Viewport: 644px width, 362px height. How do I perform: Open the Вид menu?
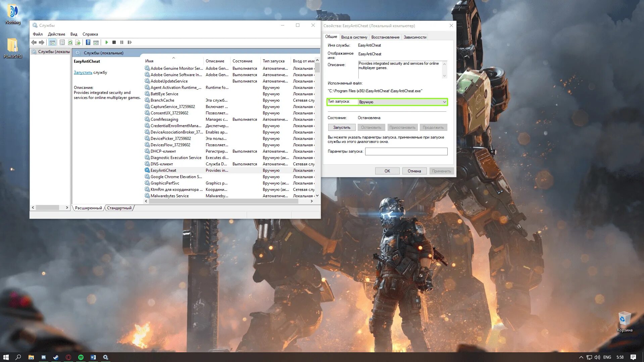point(74,34)
